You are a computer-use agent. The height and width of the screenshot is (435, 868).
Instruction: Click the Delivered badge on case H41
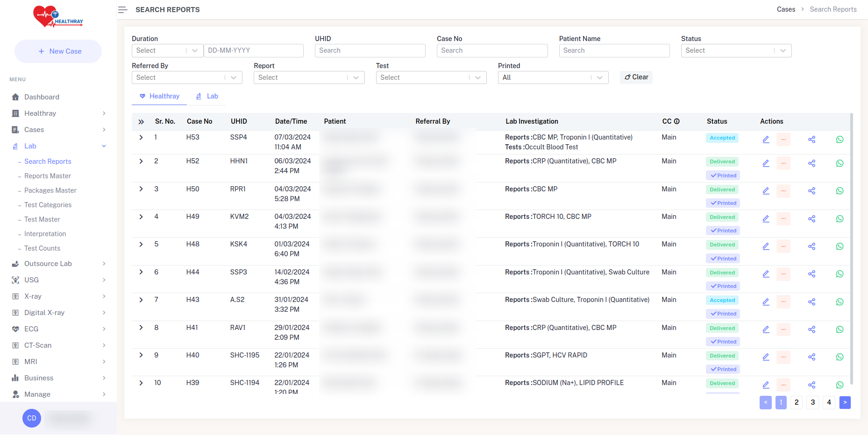(x=722, y=328)
